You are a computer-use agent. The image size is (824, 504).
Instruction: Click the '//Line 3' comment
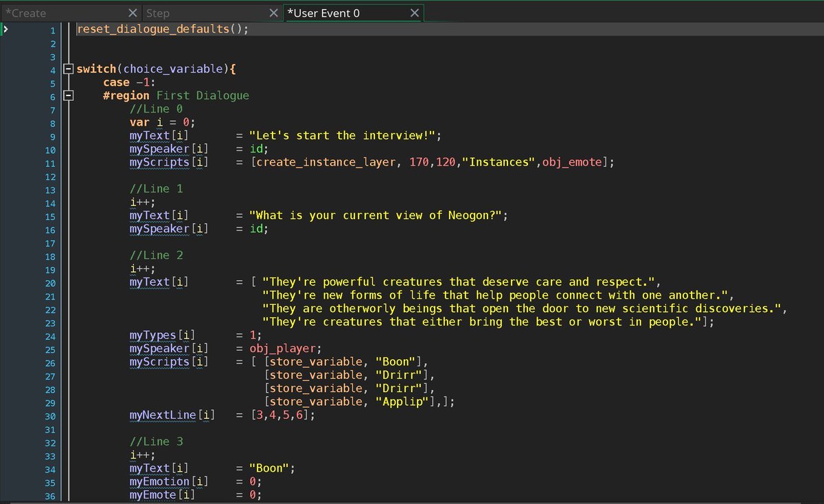click(x=156, y=442)
